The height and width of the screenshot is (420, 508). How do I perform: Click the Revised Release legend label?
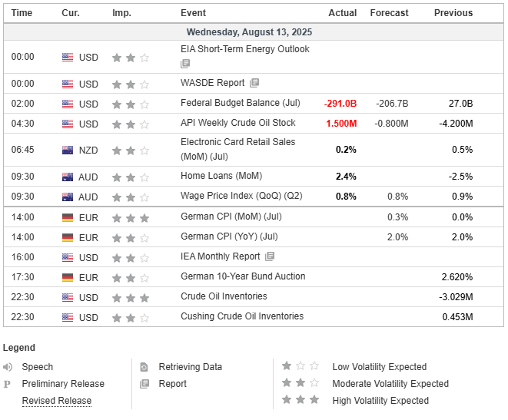point(57,401)
